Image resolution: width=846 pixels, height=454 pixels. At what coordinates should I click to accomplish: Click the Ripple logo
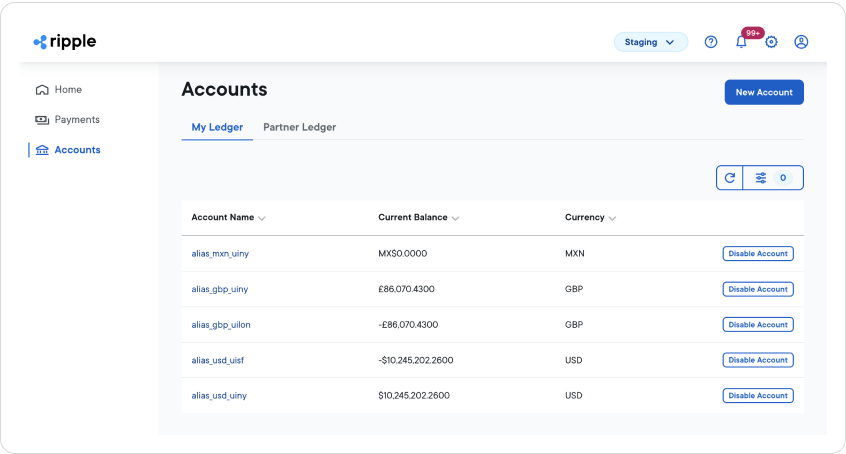[65, 42]
